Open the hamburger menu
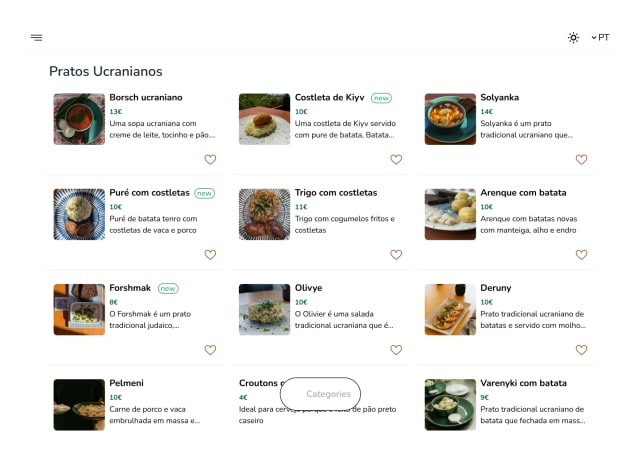Screen dimensions: 640x452 [x=36, y=38]
